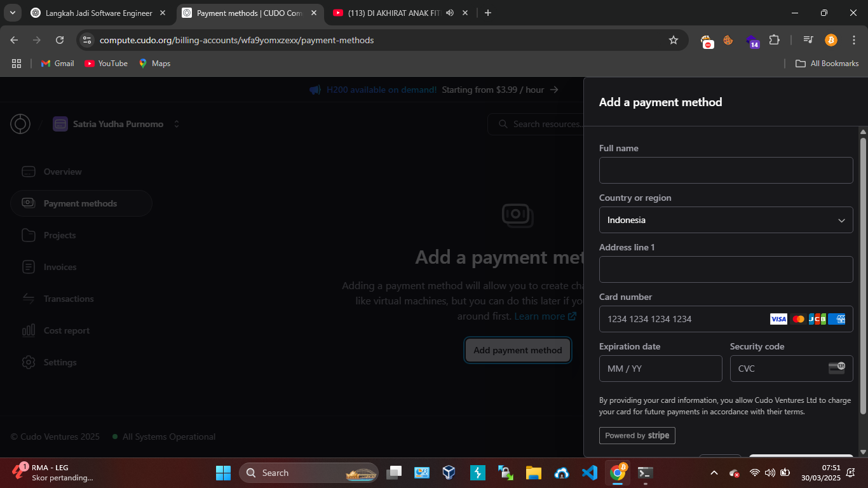Click the Transactions arrows icon
The width and height of the screenshot is (868, 488).
tap(28, 299)
